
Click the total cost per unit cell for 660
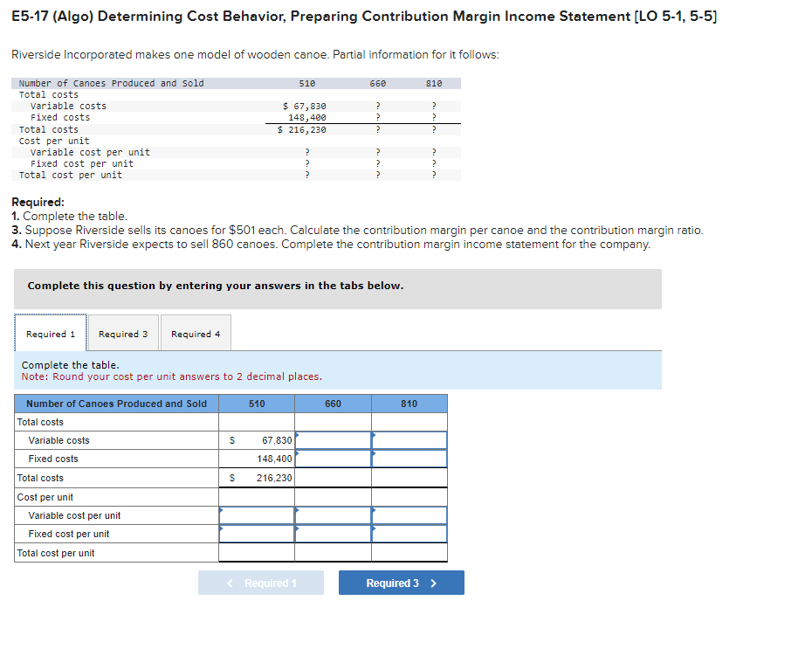[334, 552]
